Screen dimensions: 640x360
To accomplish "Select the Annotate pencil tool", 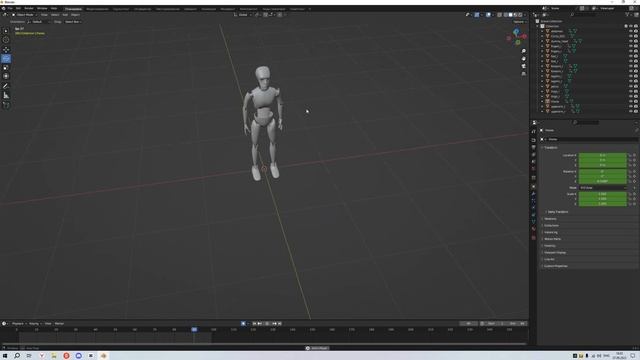I will [x=6, y=86].
